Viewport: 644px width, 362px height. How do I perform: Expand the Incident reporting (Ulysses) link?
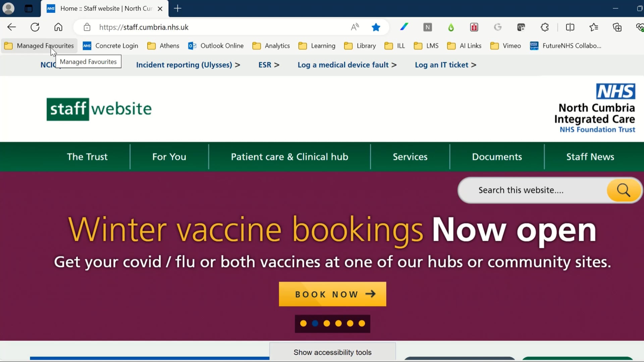(x=188, y=65)
